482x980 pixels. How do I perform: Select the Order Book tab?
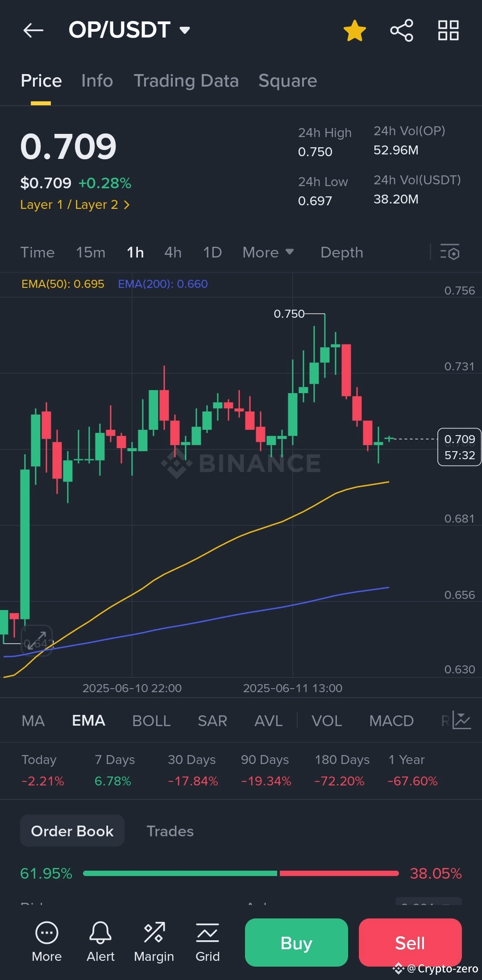72,831
